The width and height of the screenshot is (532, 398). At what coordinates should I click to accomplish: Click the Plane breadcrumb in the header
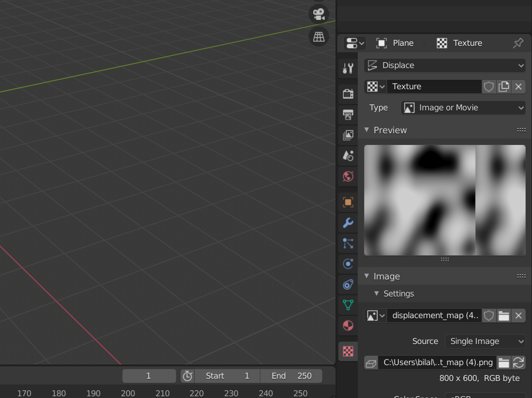pyautogui.click(x=402, y=43)
